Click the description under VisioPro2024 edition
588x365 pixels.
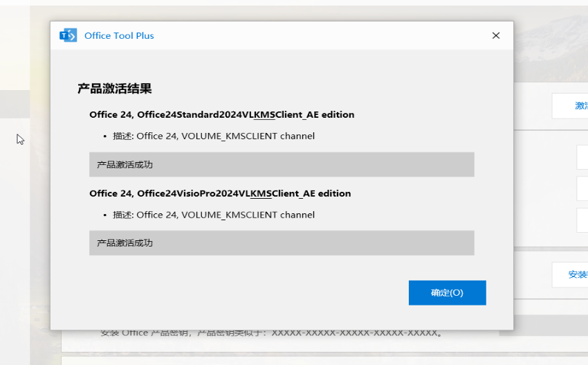coord(214,215)
